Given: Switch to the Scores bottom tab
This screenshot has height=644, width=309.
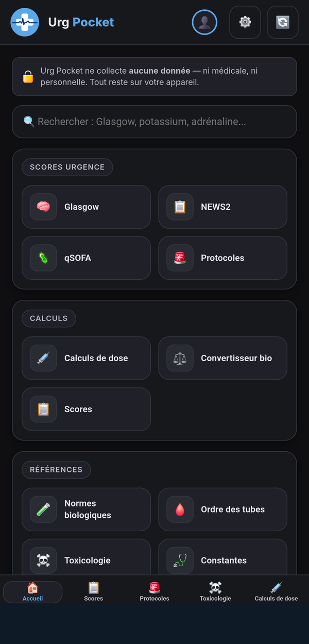Looking at the screenshot, I should (94, 592).
